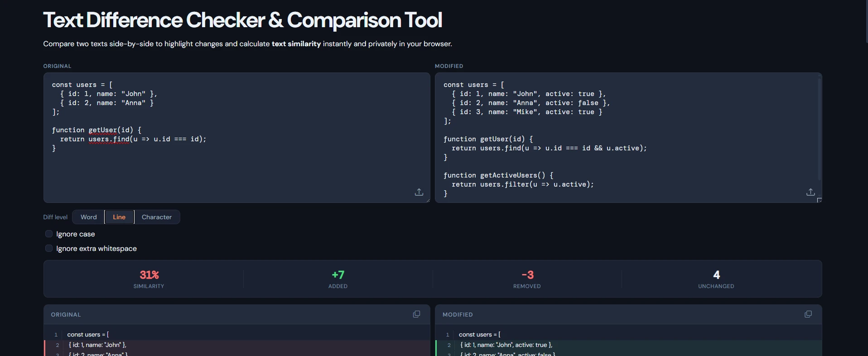Screen dimensions: 868x356
Task: Switch diff level to Character
Action: (x=157, y=217)
